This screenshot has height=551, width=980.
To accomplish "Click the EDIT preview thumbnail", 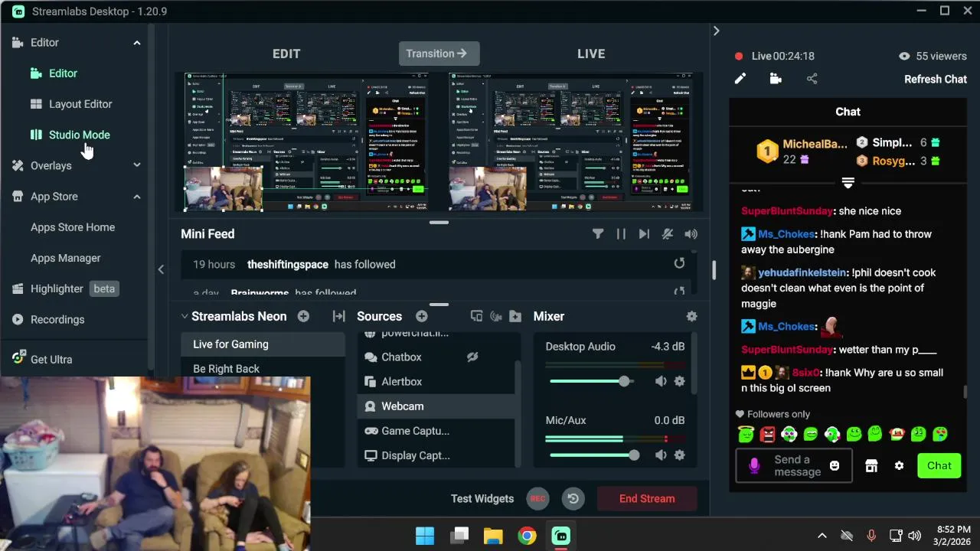I will [306, 142].
